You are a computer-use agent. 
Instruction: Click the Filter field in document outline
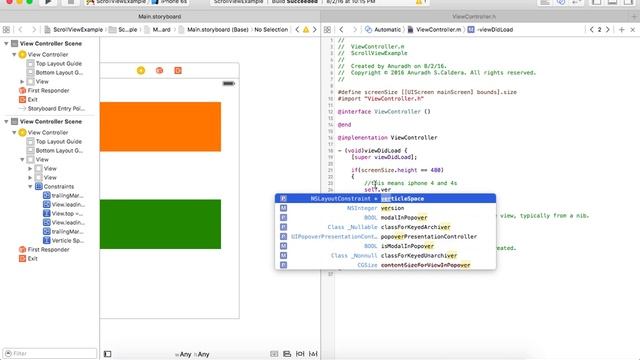[50, 353]
